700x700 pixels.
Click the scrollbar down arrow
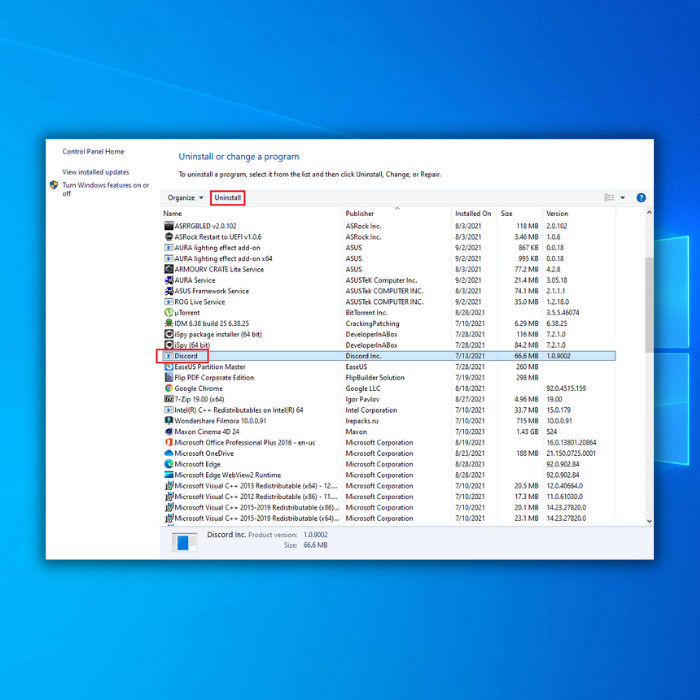(649, 521)
